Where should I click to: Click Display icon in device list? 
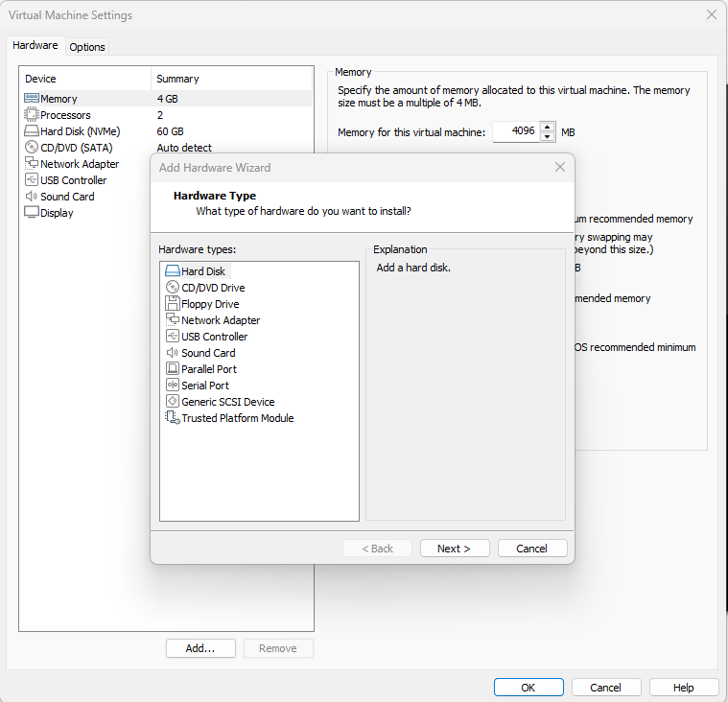coord(31,212)
